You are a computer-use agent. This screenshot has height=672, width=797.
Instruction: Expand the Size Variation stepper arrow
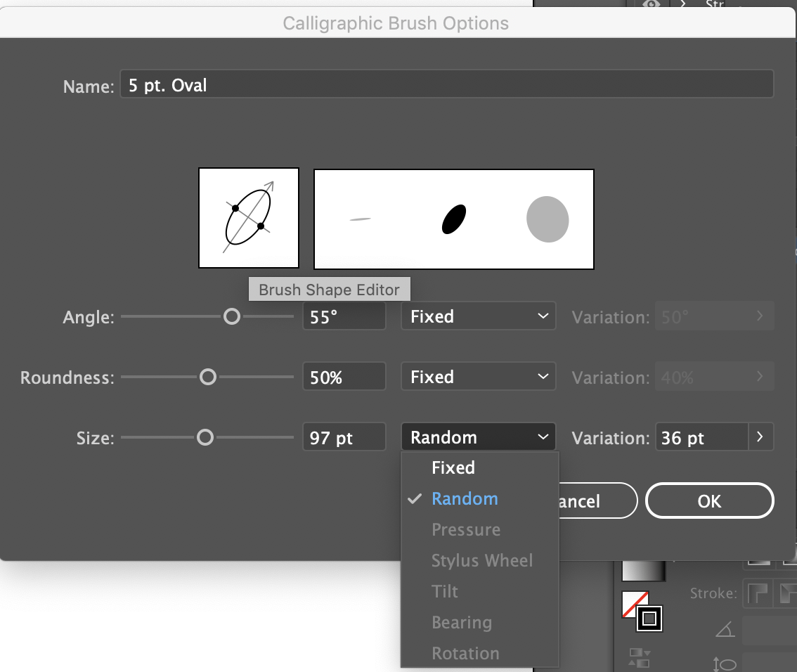(x=760, y=437)
